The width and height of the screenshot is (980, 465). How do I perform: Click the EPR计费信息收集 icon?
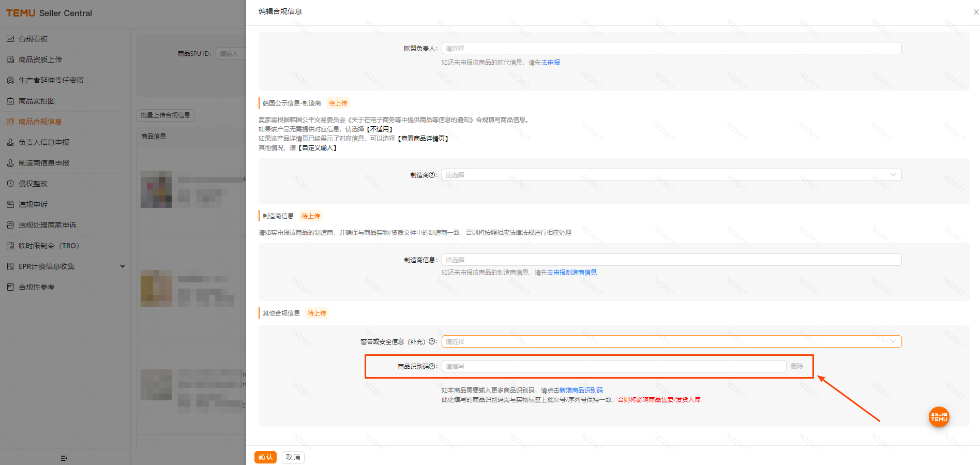[x=10, y=266]
